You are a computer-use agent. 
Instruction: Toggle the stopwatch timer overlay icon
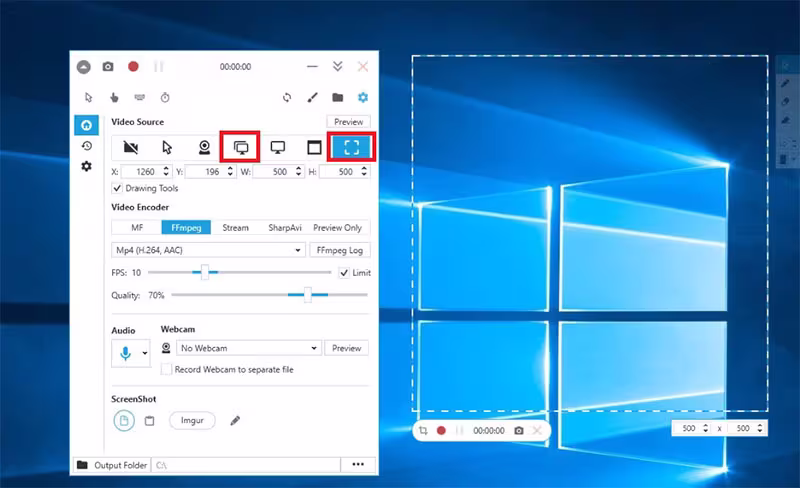pos(165,97)
